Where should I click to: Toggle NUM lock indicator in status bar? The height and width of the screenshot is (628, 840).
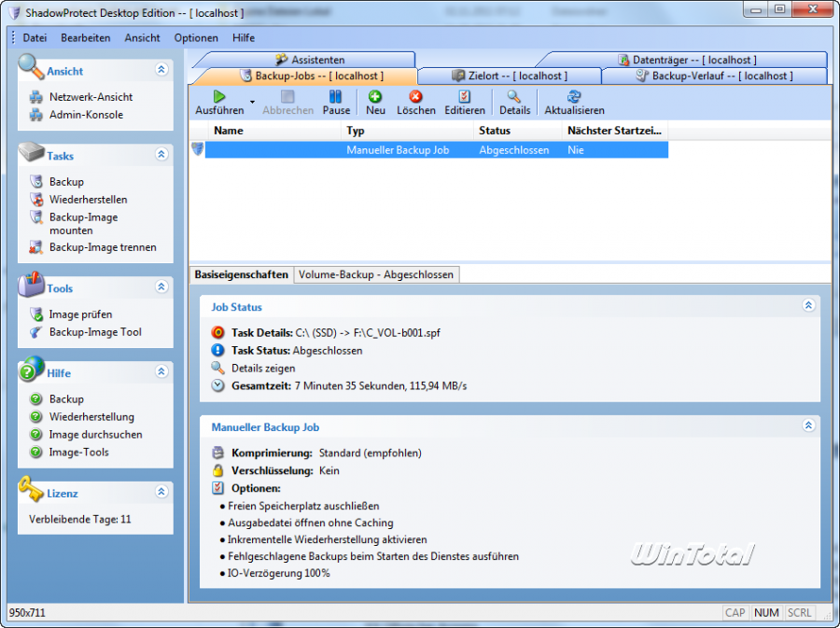pos(766,613)
